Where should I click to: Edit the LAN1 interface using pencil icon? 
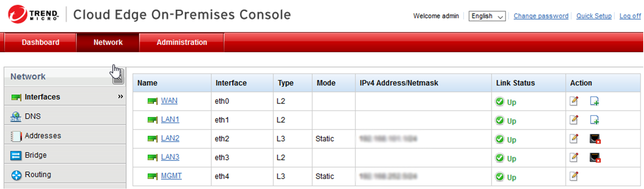click(574, 120)
